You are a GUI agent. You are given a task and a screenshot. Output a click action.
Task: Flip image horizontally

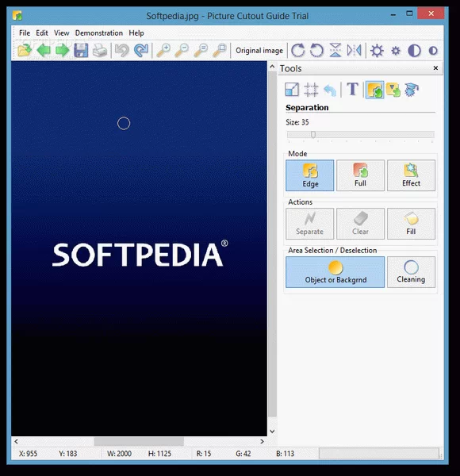coord(354,51)
